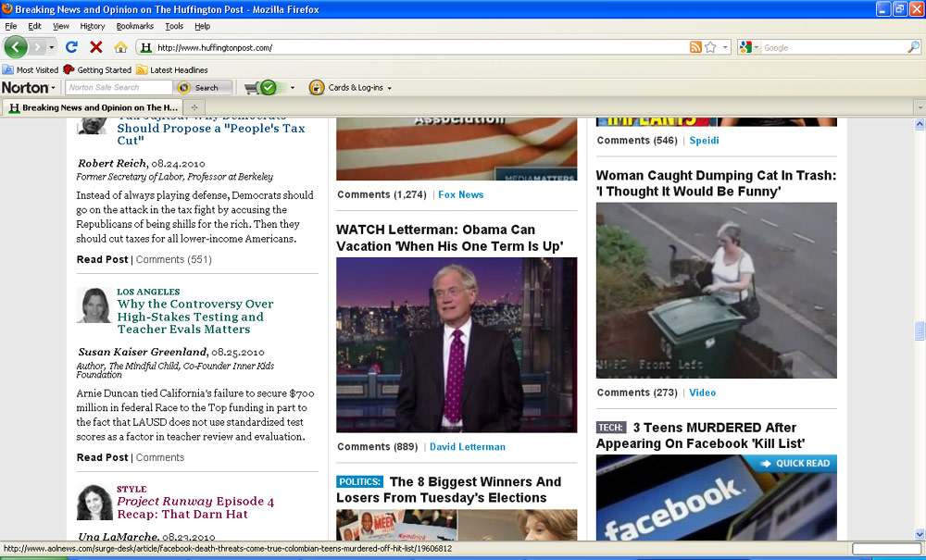Open the list all tabs dropdown
The height and width of the screenshot is (560, 926).
coord(920,108)
